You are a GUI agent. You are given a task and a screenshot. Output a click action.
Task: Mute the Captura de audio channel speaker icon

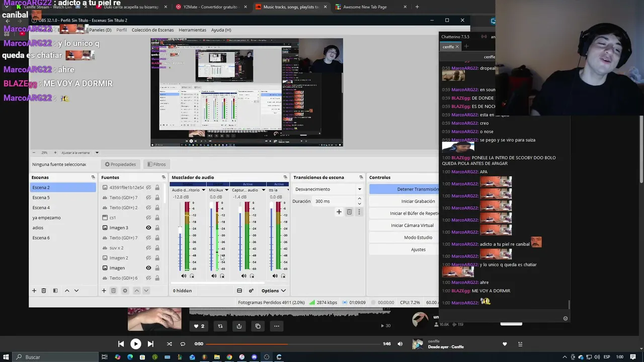tap(244, 276)
